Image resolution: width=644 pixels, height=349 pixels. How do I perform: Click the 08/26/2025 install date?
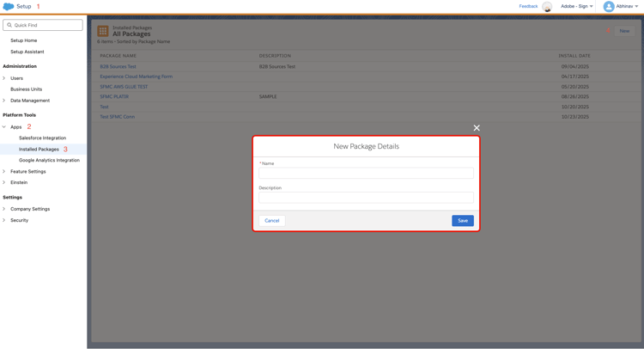575,96
